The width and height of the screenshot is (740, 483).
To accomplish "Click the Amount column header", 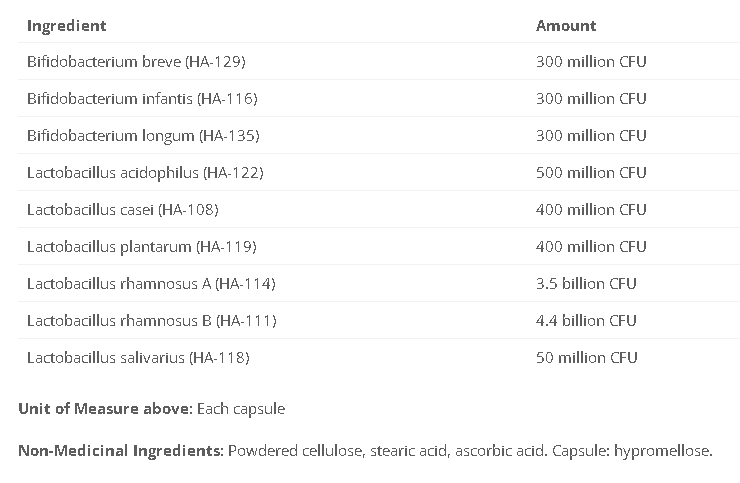I will tap(566, 25).
